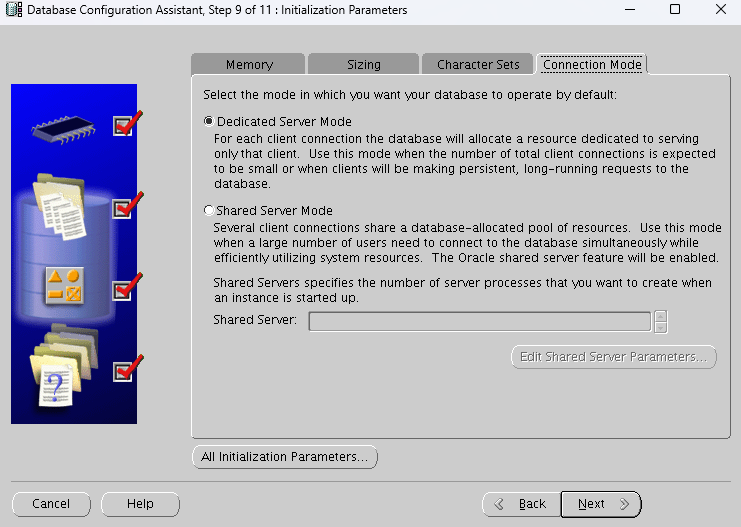Open the Sizing tab
Viewport: 741px width, 527px height.
coord(363,64)
